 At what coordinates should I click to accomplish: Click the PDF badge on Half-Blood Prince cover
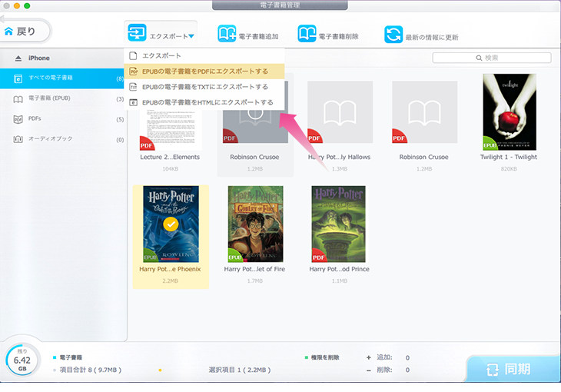click(x=318, y=256)
